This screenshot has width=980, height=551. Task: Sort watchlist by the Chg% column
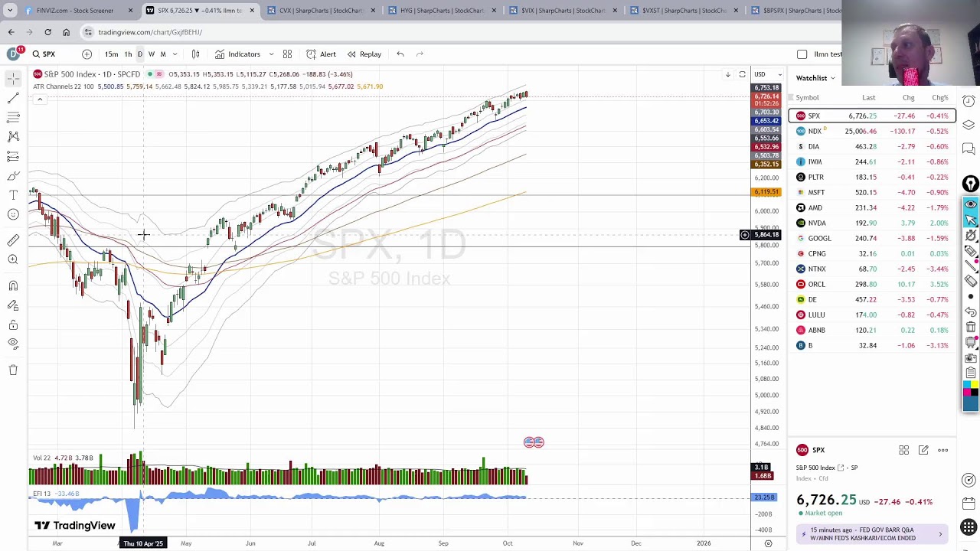tap(939, 98)
